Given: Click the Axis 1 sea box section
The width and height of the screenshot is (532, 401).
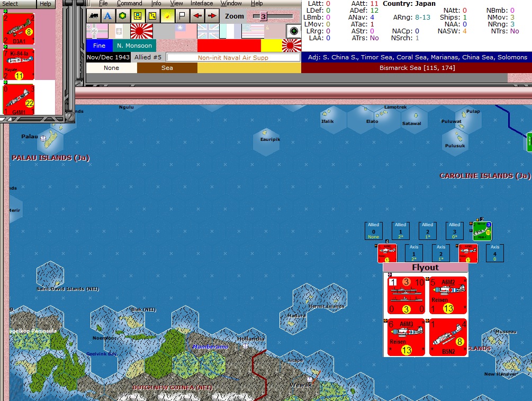Looking at the screenshot, I should tap(413, 253).
